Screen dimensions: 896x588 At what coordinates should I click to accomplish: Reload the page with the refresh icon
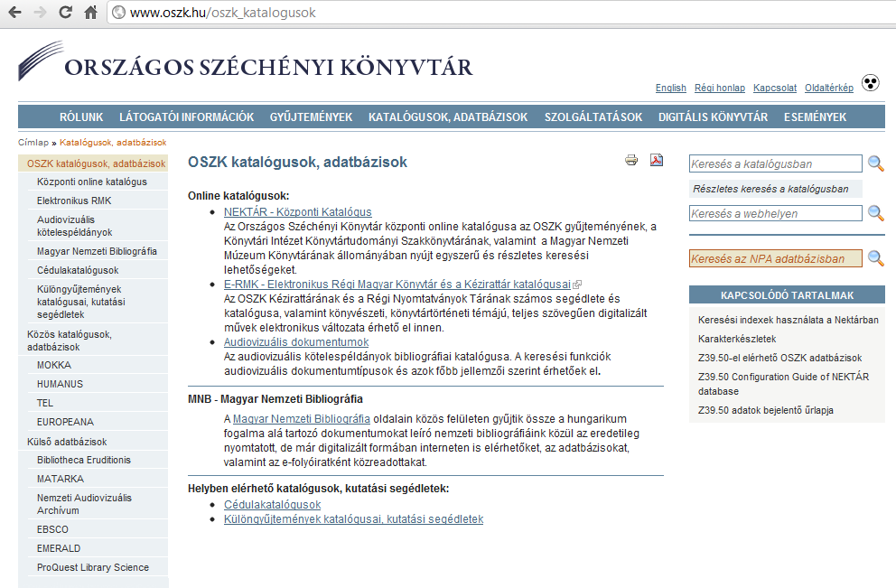[x=66, y=12]
